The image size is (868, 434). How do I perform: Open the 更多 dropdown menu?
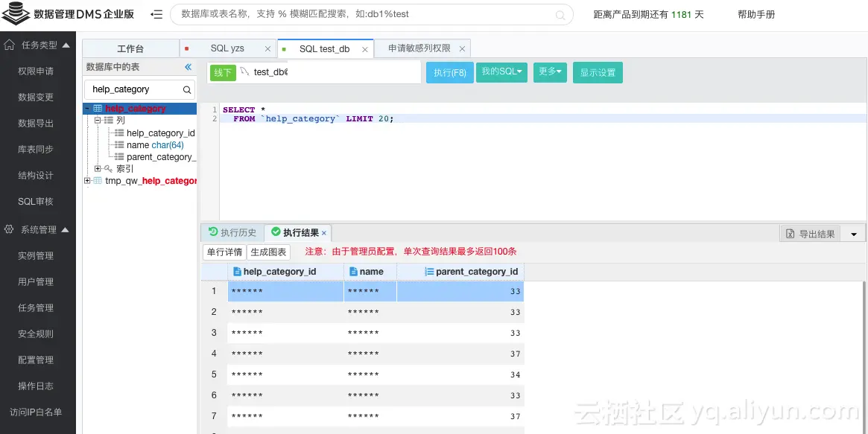click(x=551, y=72)
